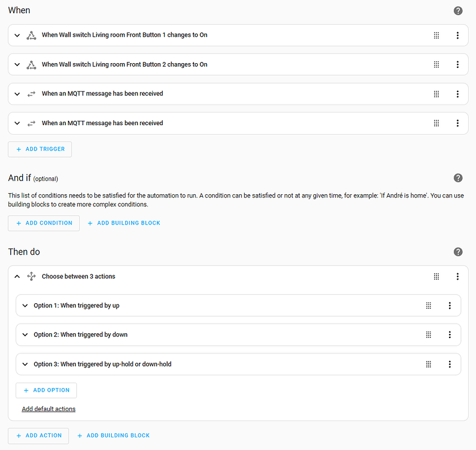Click 'Option 1: When triggered by up' label
The height and width of the screenshot is (450, 476).
[x=76, y=306]
